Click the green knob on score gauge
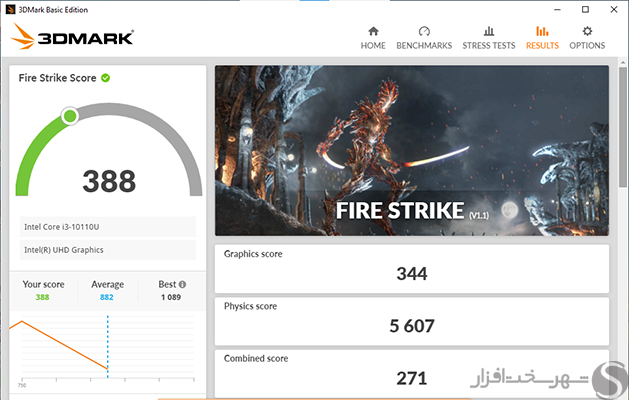This screenshot has height=400, width=629. pos(70,116)
